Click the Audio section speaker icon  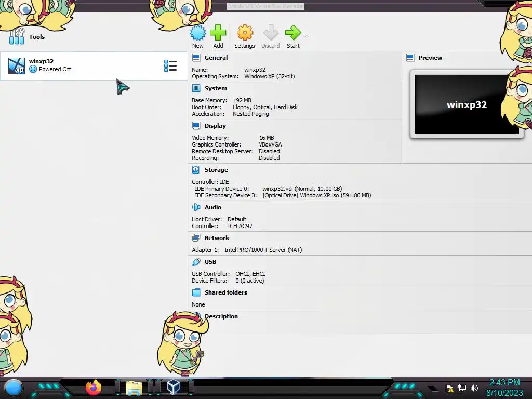196,207
